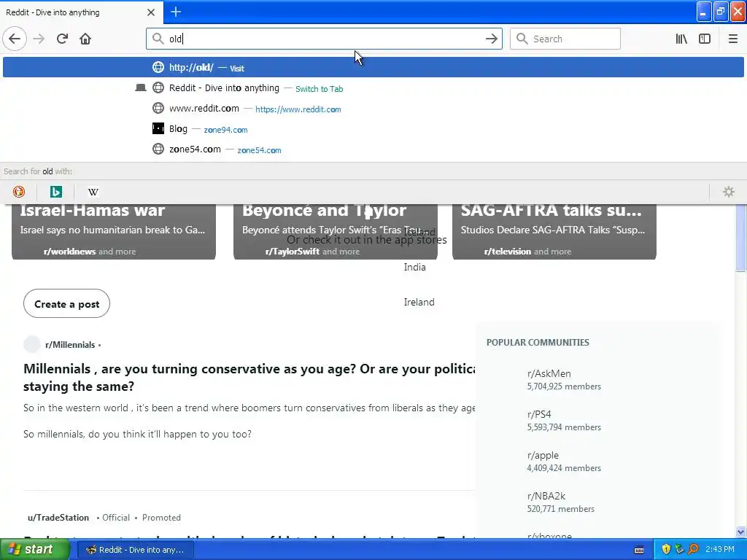Select the Reddit - Dive into anything tab
Image resolution: width=747 pixels, height=560 pixels.
coord(81,12)
